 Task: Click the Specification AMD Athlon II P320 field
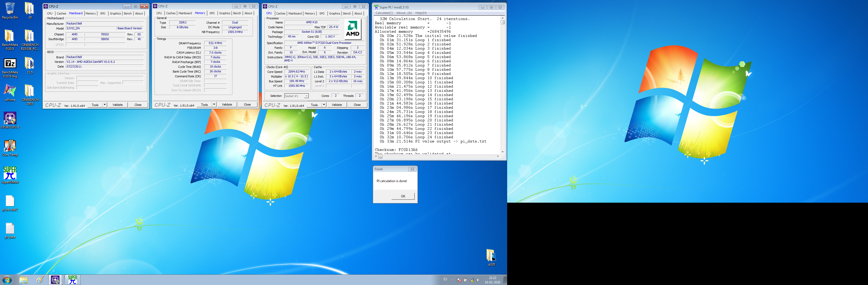pos(324,43)
